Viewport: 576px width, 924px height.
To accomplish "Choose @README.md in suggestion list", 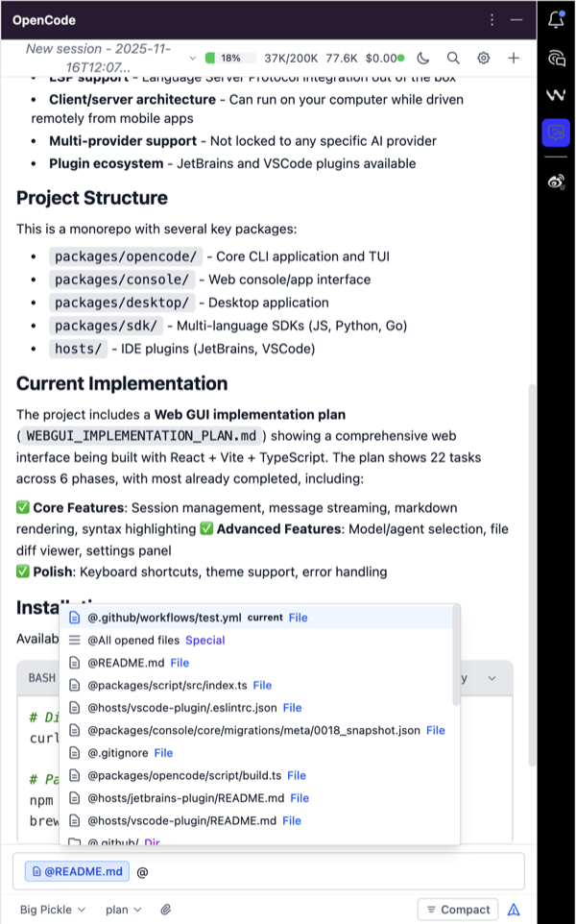I will pos(259,663).
